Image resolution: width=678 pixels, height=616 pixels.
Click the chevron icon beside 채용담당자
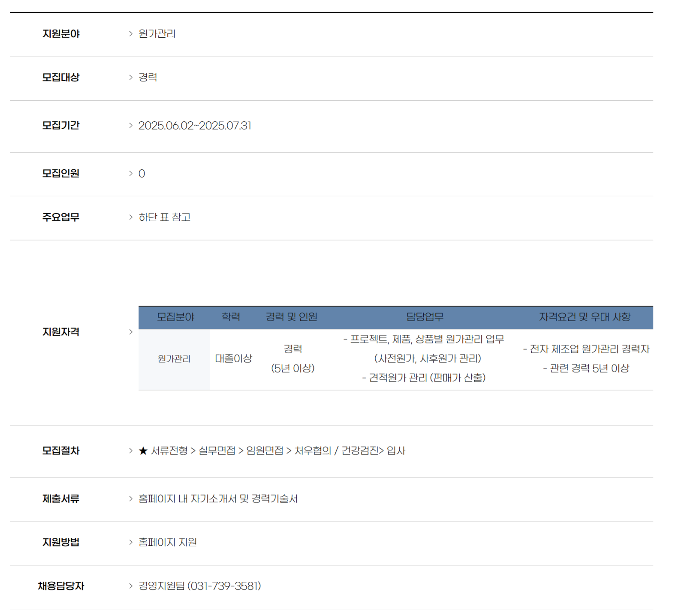(131, 586)
